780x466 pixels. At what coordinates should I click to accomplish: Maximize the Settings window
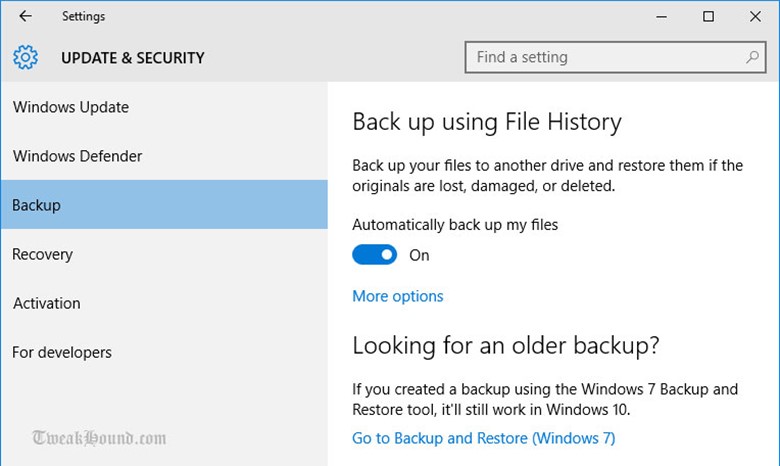708,16
